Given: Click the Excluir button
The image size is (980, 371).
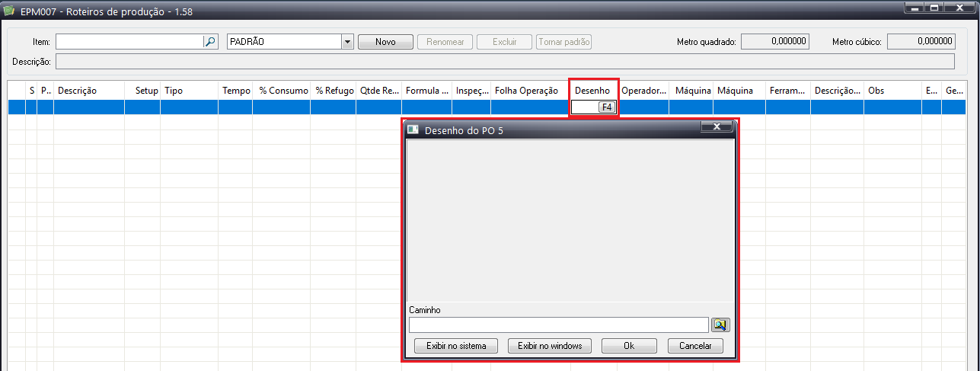Looking at the screenshot, I should [x=505, y=42].
